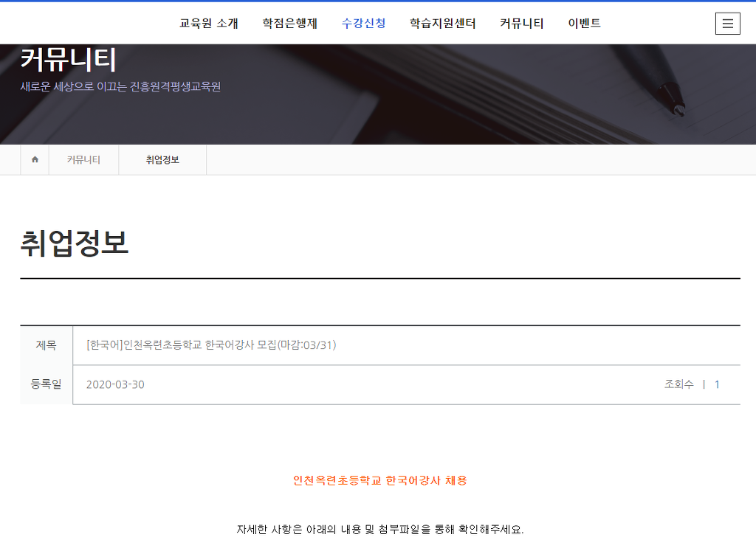This screenshot has height=540, width=756.
Task: Click the 취업정보 page heading
Action: click(x=75, y=243)
